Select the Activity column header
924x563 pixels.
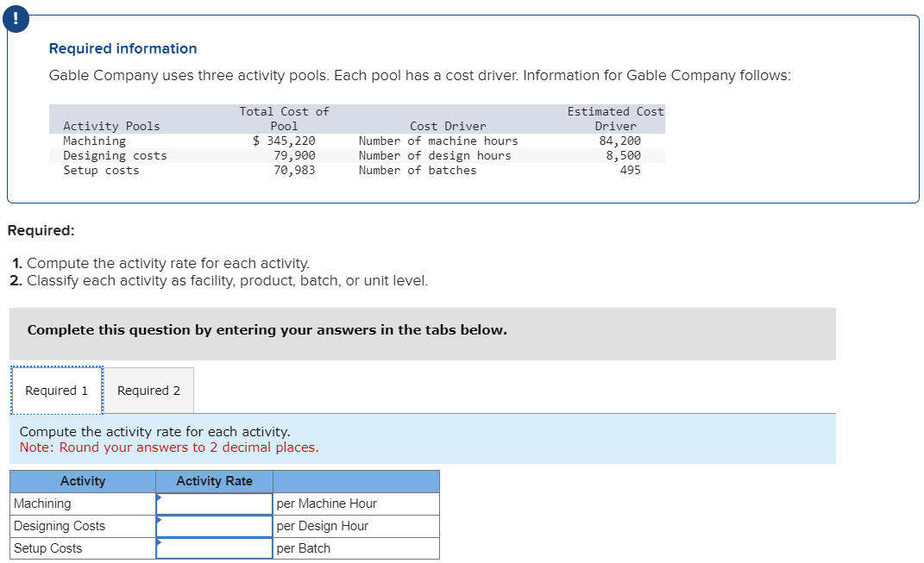point(82,481)
